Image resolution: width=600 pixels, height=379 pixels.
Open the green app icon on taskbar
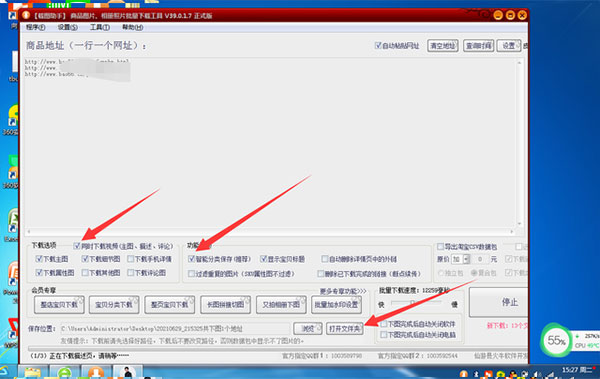pos(65,372)
